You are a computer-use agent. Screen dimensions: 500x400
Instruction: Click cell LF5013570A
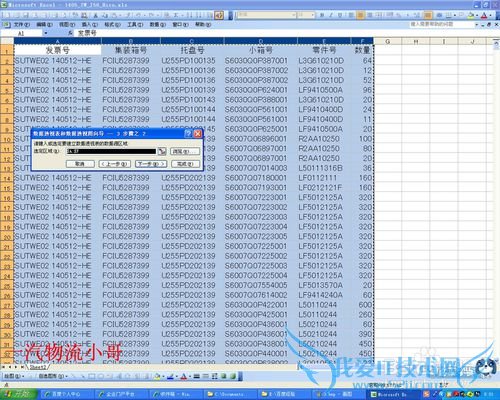point(324,285)
